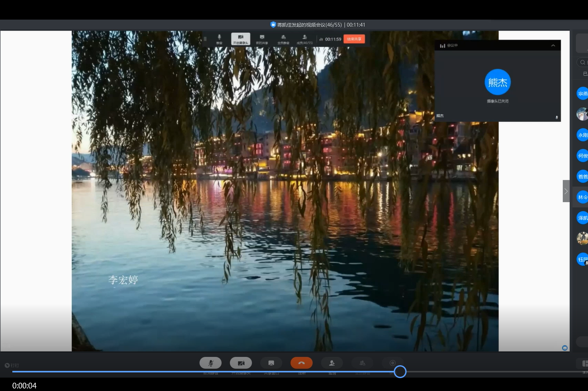Click the mute microphone icon in floating toolbar

[x=219, y=39]
